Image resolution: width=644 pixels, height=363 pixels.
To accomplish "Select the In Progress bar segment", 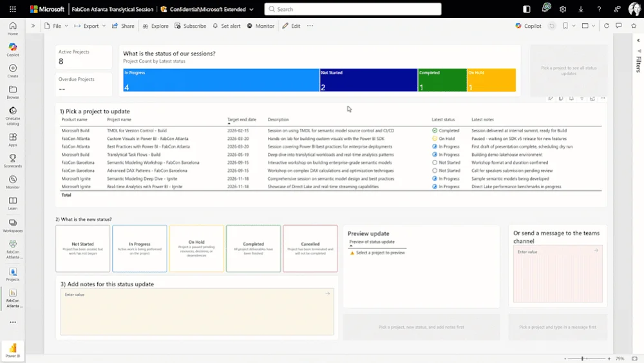I will pyautogui.click(x=221, y=80).
